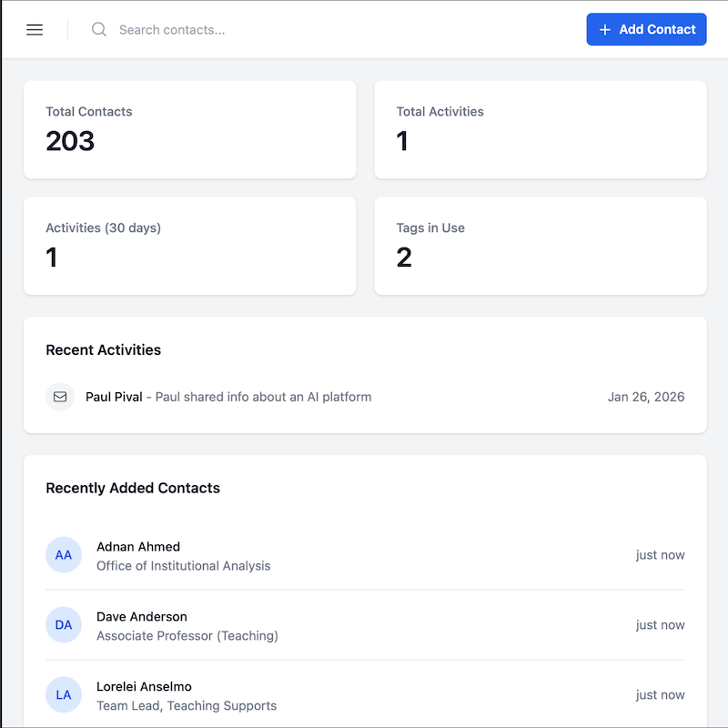The width and height of the screenshot is (728, 728).
Task: Click the email activity envelope icon
Action: [x=60, y=397]
